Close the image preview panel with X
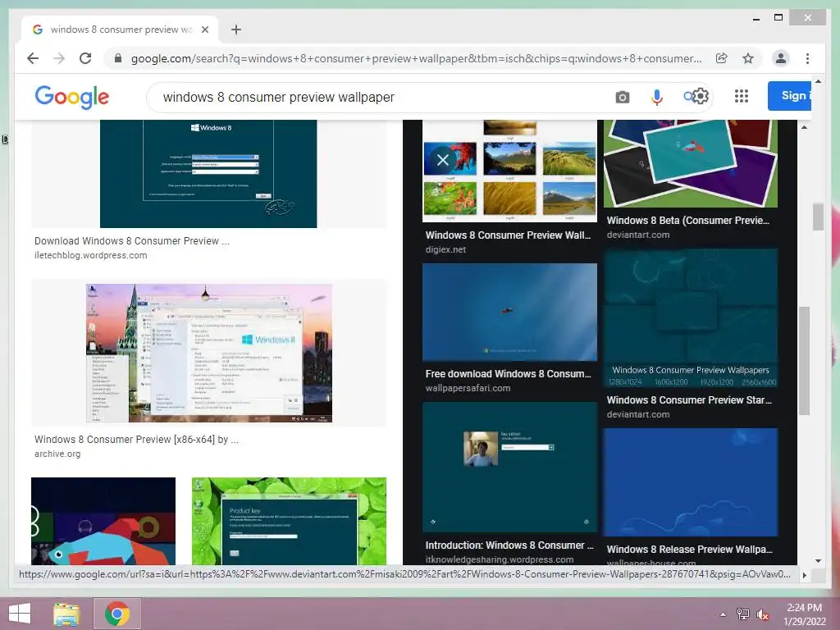840x630 pixels. [x=442, y=160]
